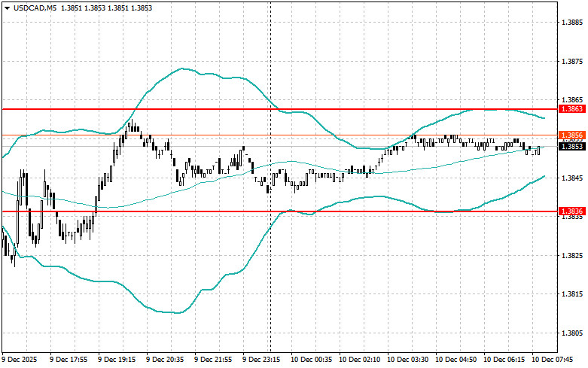Select the red horizontal line at 1.3836
The width and height of the screenshot is (588, 368).
(279, 211)
